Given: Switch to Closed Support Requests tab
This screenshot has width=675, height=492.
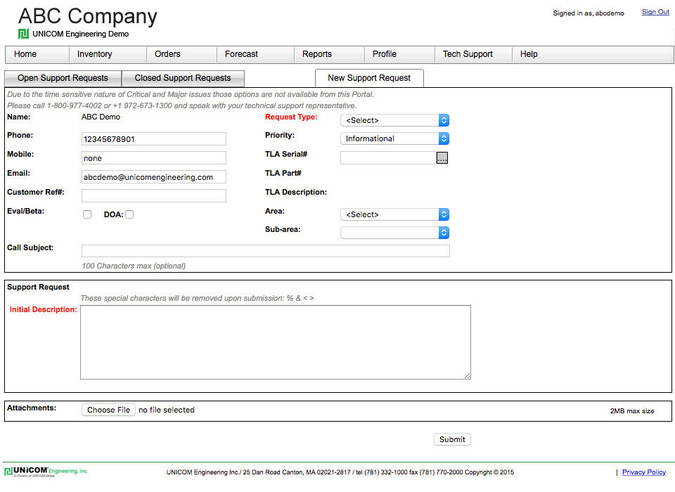Looking at the screenshot, I should pos(183,78).
